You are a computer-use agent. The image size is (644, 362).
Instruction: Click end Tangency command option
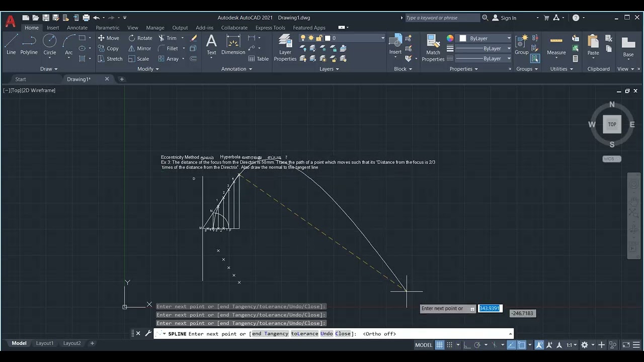click(270, 334)
